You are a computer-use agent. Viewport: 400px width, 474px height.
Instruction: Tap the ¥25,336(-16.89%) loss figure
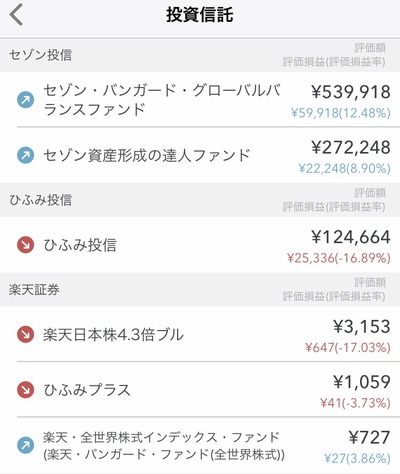coord(339,258)
